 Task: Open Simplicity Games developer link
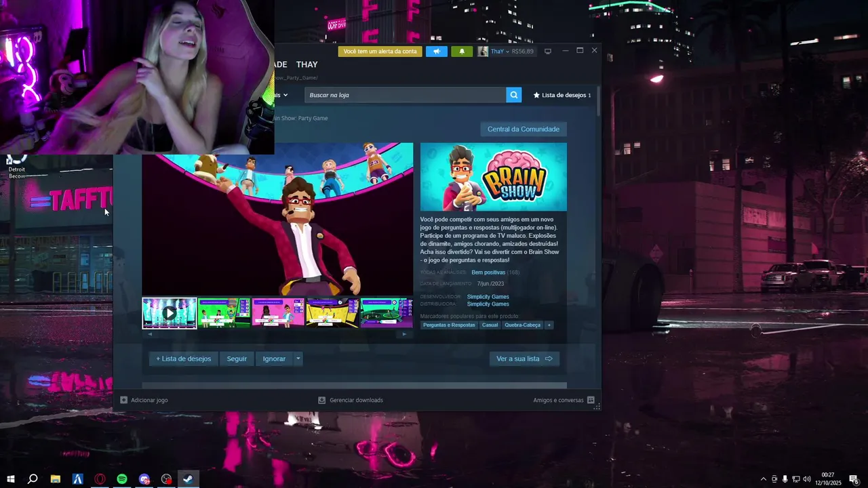(x=488, y=297)
